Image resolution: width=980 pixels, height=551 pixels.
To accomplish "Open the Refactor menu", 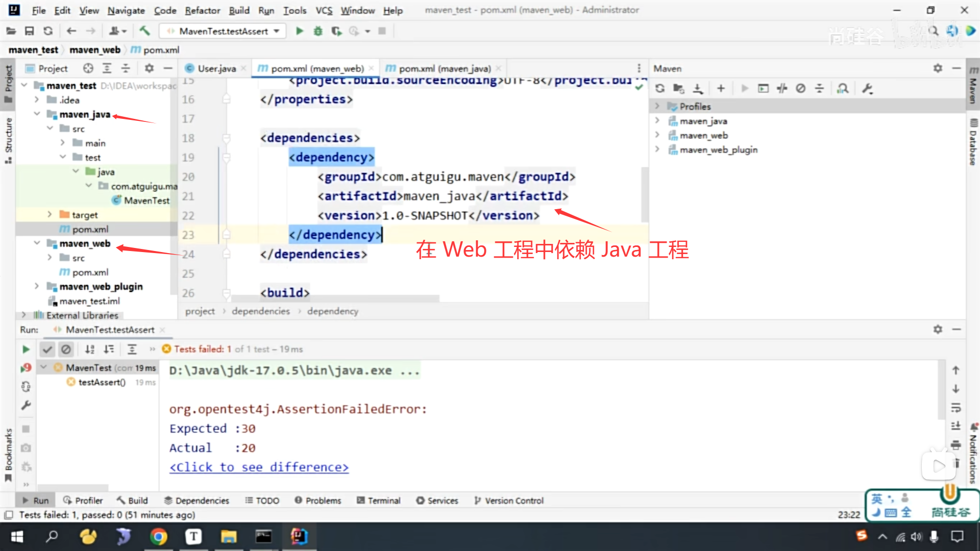I will (202, 10).
